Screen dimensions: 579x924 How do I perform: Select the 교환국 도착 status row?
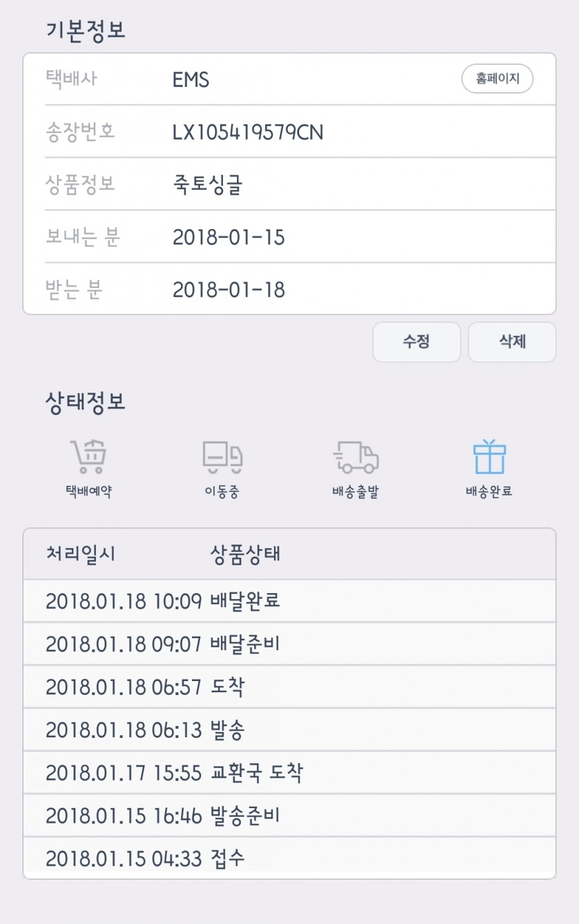[x=289, y=772]
